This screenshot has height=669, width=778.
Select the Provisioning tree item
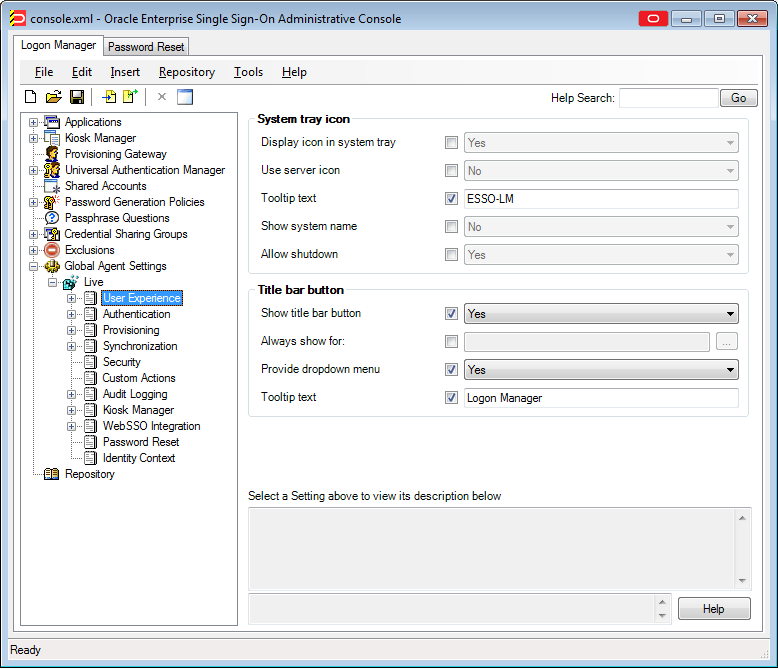pos(131,330)
